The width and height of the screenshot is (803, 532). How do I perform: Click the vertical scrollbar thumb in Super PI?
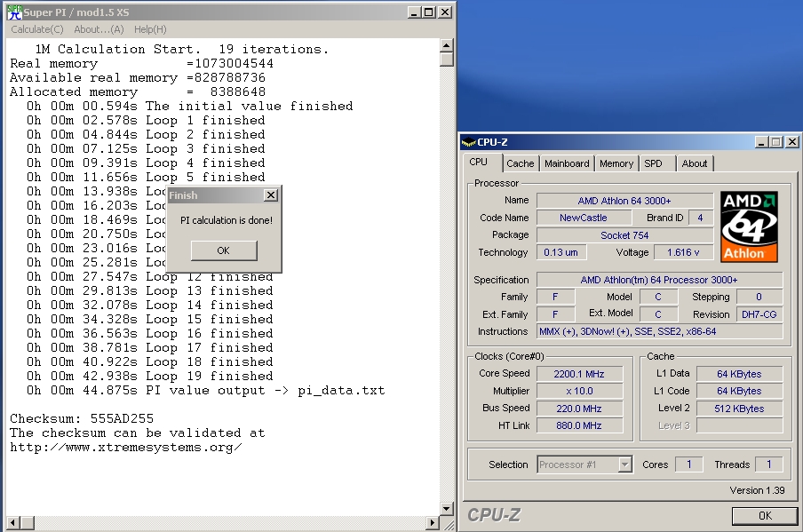pyautogui.click(x=447, y=60)
